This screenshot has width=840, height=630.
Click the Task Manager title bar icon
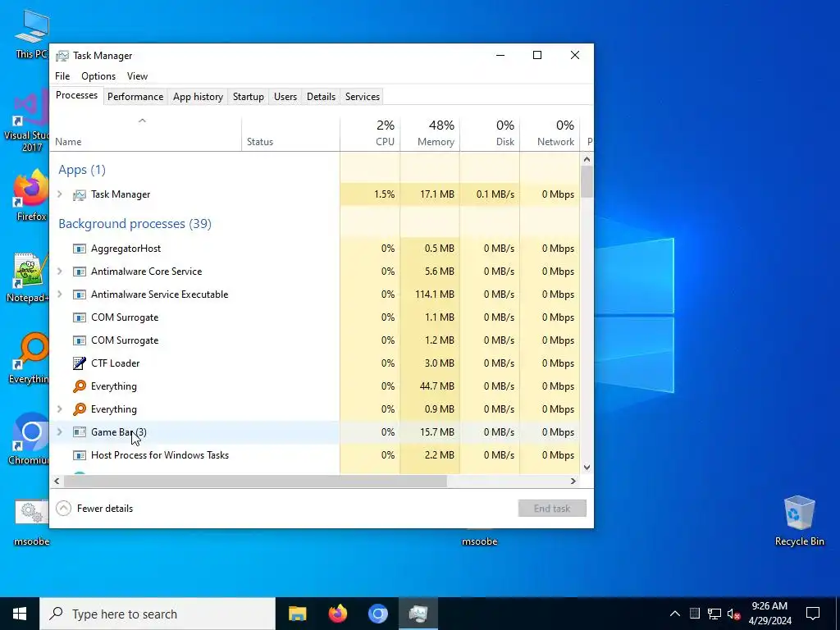62,56
